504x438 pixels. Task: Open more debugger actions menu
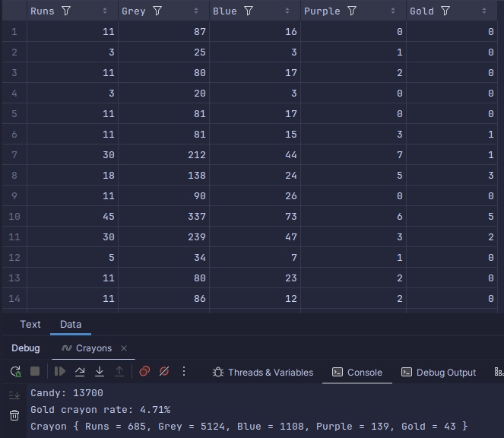click(184, 371)
